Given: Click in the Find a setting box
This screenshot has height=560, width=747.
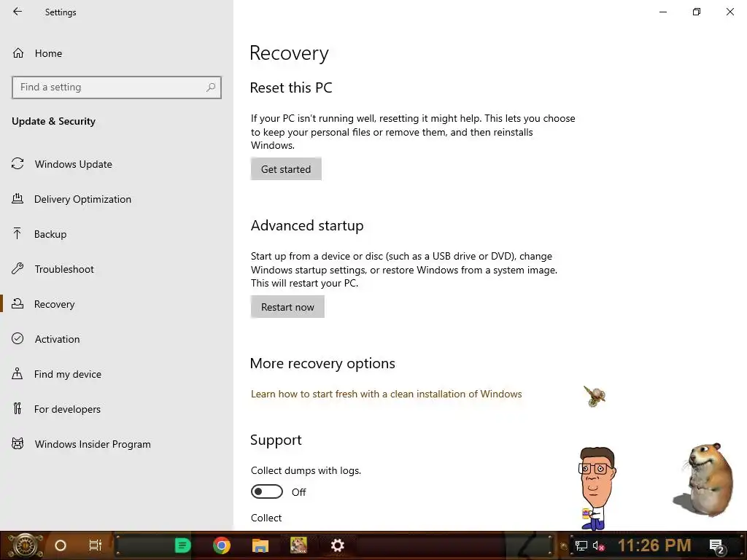Looking at the screenshot, I should pyautogui.click(x=117, y=87).
